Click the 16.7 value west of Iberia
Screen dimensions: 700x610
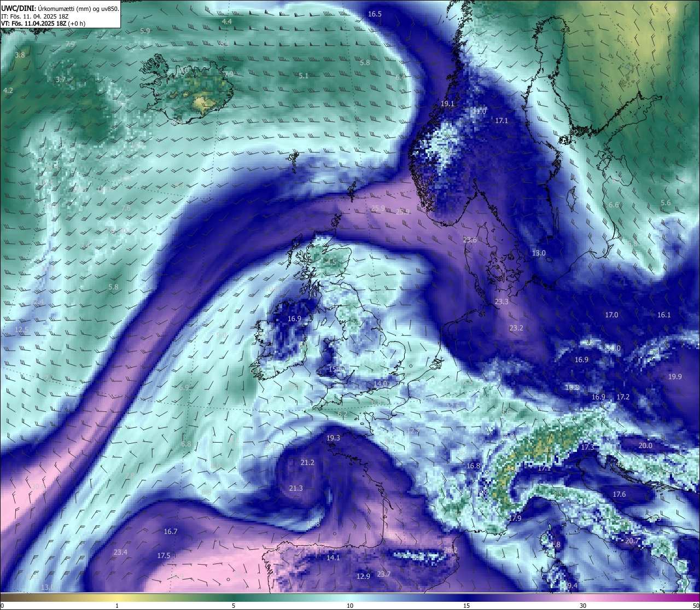171,532
